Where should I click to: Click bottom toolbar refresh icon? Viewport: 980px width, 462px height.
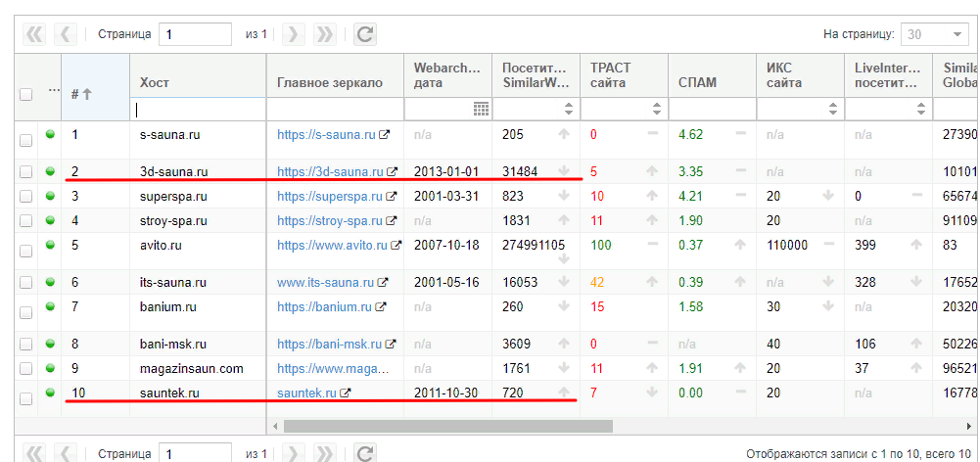(365, 452)
